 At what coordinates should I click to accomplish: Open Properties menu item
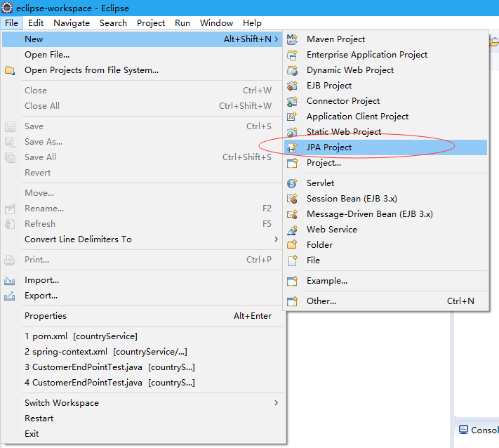click(142, 316)
